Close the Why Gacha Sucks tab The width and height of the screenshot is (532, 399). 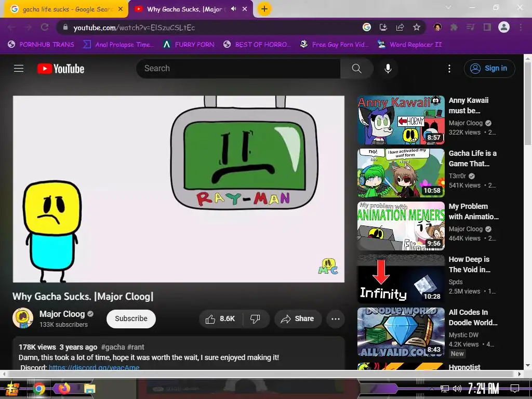(x=245, y=9)
